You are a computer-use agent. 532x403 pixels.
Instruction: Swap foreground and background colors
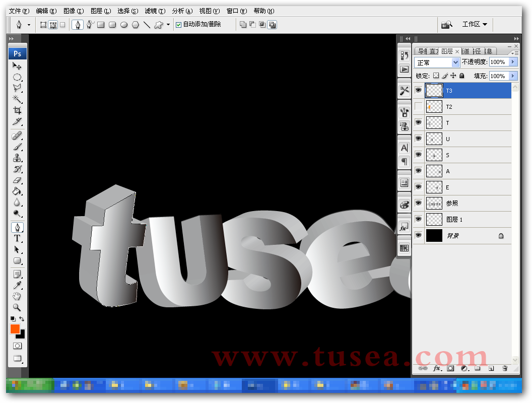[x=22, y=319]
